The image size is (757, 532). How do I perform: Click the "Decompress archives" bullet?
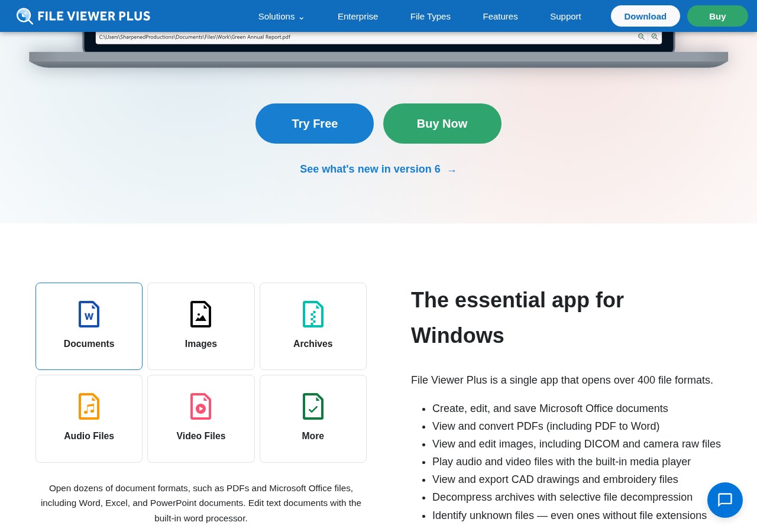[x=562, y=497]
